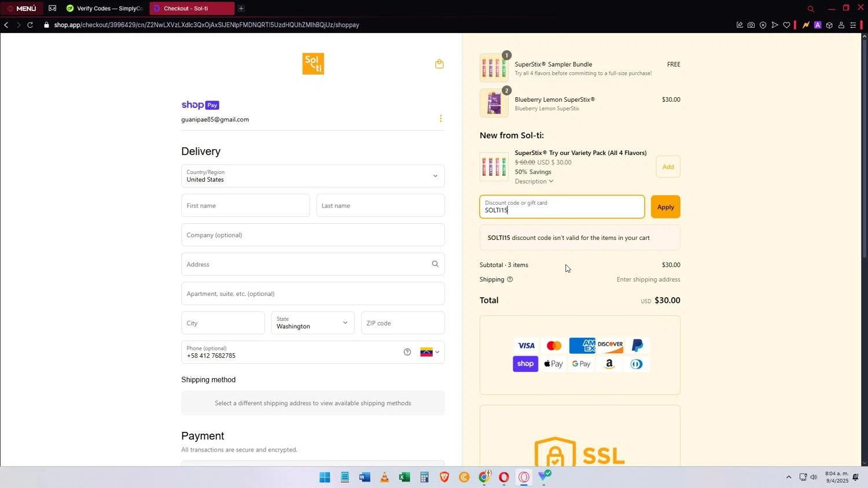Screen dimensions: 868x488
Task: Open the State dropdown showing Washington
Action: (312, 323)
